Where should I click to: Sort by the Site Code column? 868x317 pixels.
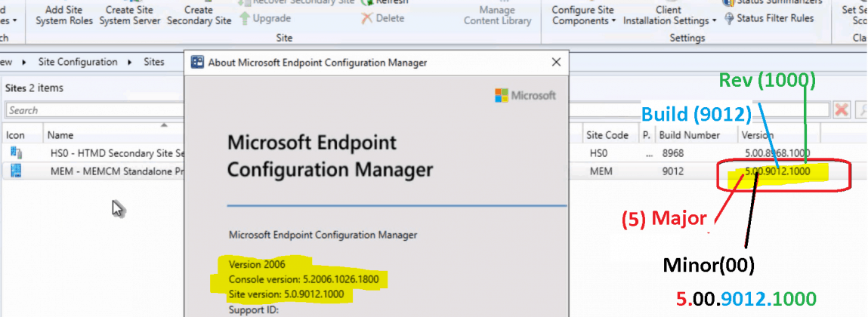(608, 135)
